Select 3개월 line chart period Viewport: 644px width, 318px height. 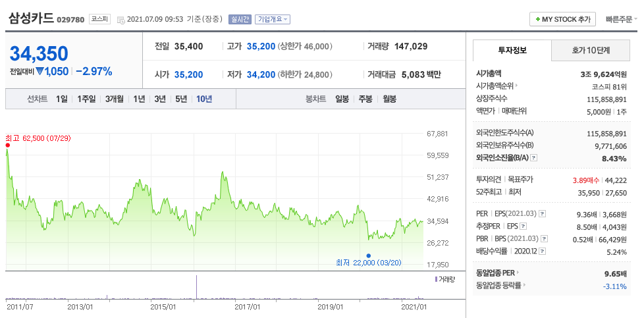[x=114, y=99]
